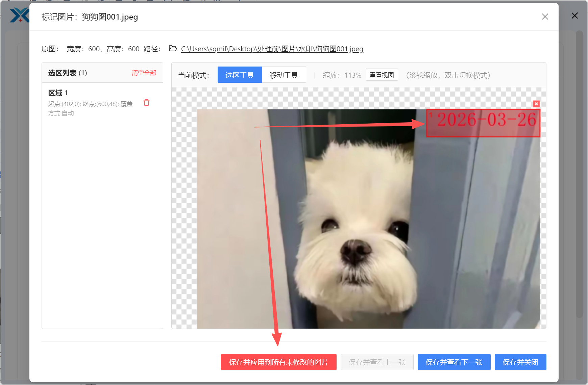This screenshot has height=385, width=588.
Task: Remove the watermark selection via its red X icon
Action: [x=537, y=104]
